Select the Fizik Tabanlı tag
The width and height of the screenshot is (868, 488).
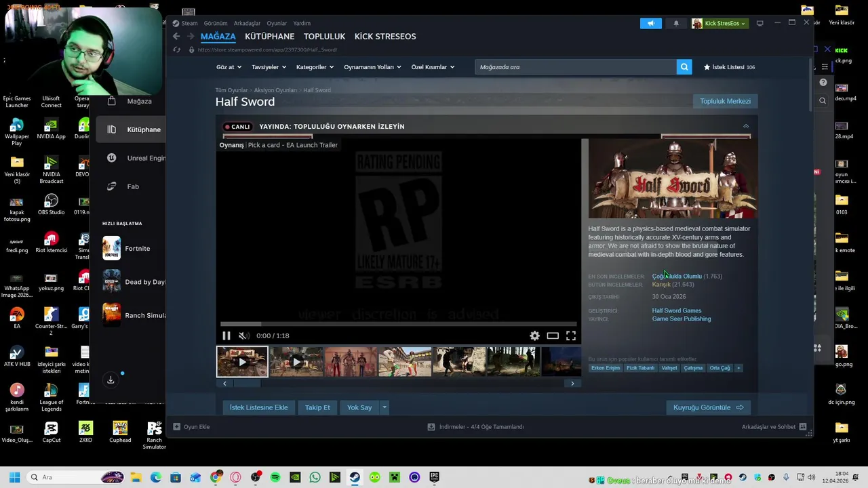(x=640, y=368)
